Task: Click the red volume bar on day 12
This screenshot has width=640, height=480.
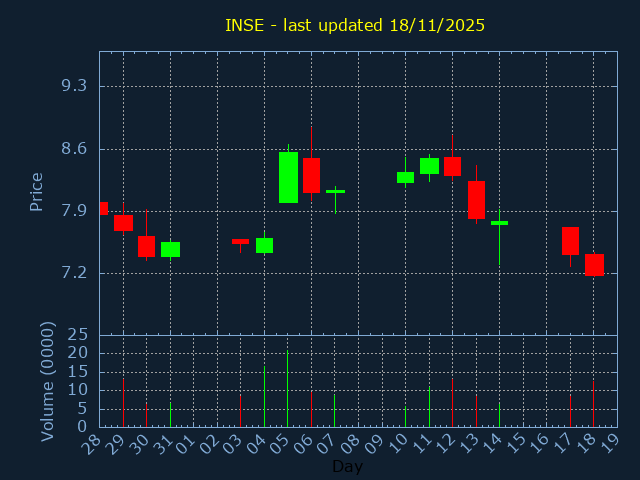Action: pyautogui.click(x=452, y=402)
